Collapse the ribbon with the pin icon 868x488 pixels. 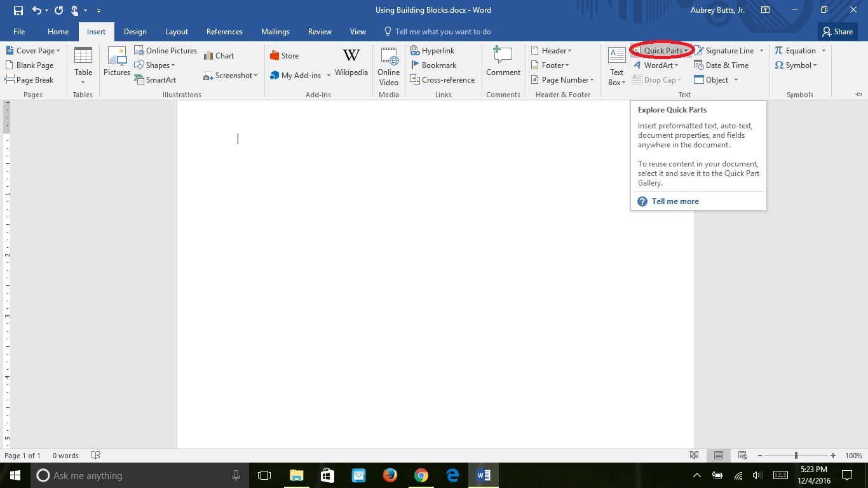point(858,95)
